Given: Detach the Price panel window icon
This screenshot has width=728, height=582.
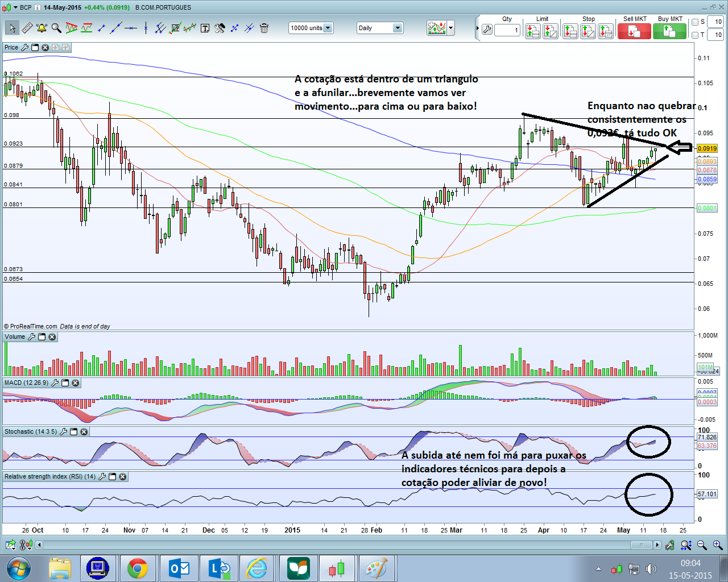Looking at the screenshot, I should point(35,48).
